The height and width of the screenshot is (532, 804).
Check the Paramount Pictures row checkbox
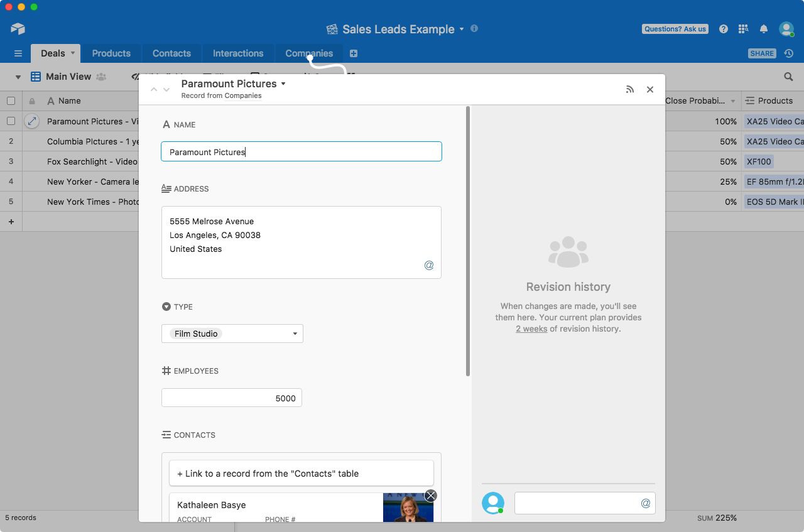point(11,121)
